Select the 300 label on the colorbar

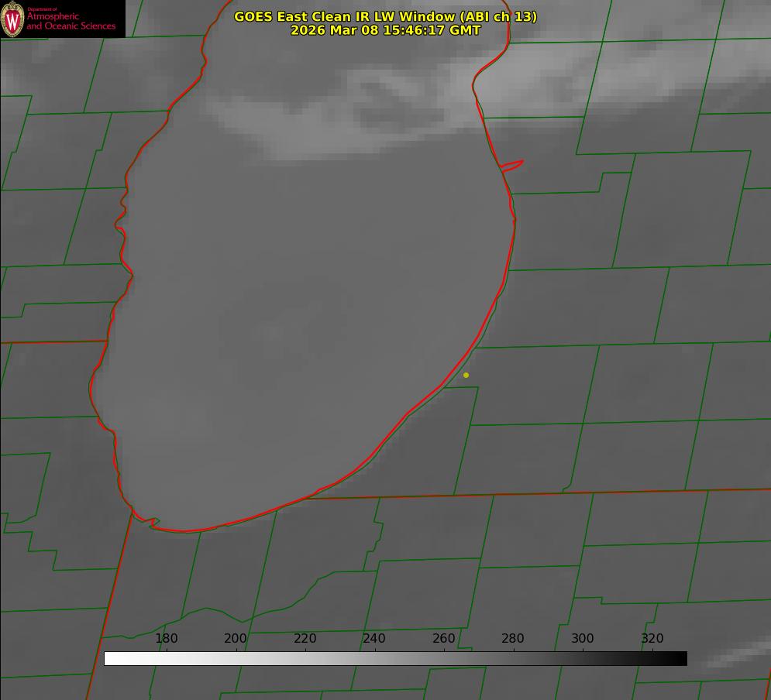pos(583,639)
